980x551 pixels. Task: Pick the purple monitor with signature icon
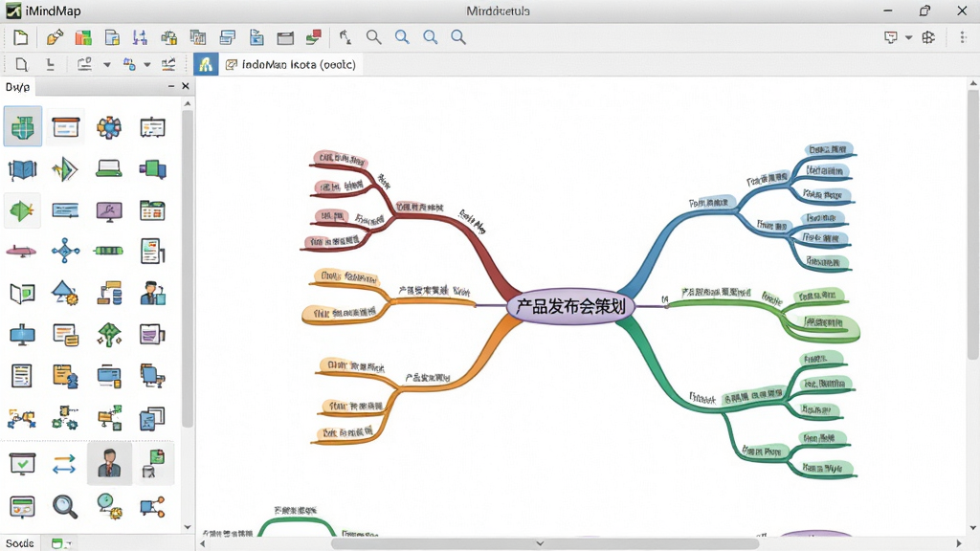click(109, 211)
